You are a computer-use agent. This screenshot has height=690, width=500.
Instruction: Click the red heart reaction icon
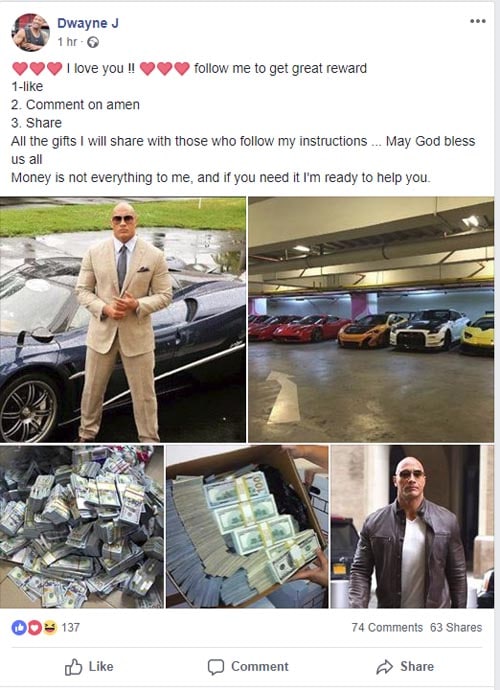[x=35, y=628]
